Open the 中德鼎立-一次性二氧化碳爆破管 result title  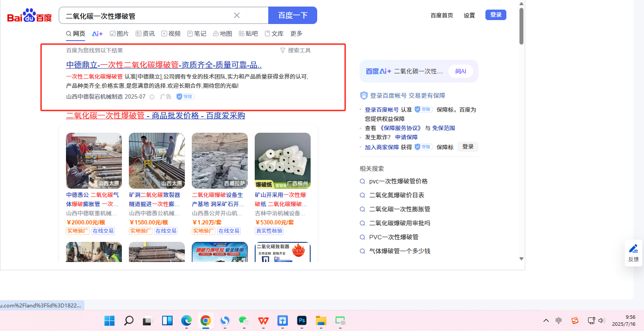(x=164, y=65)
